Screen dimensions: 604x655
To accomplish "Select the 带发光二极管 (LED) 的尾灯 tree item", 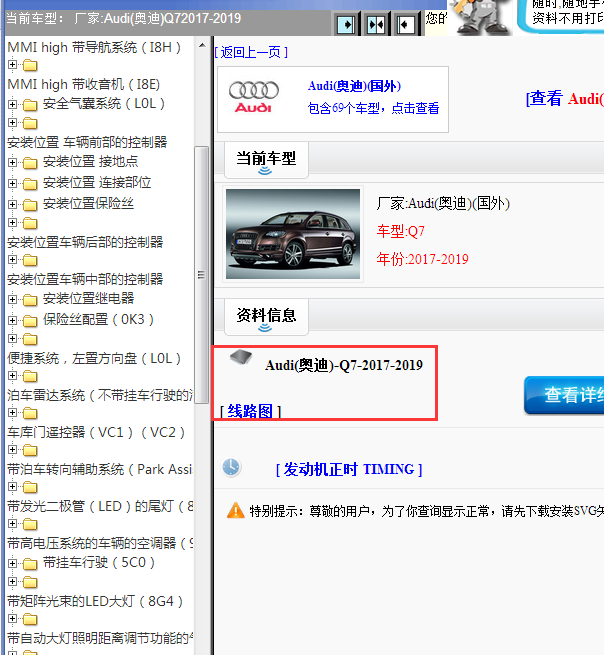I will pyautogui.click(x=100, y=506).
